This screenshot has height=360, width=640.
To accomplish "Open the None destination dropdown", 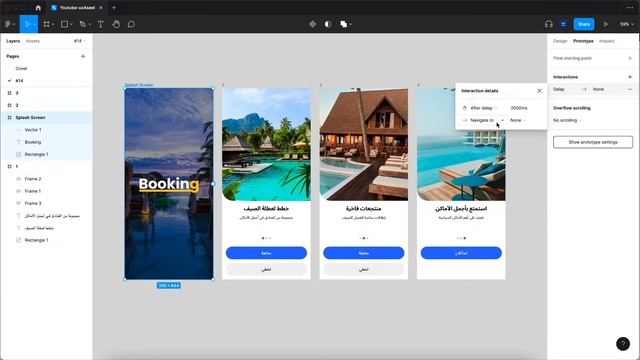I will [518, 120].
